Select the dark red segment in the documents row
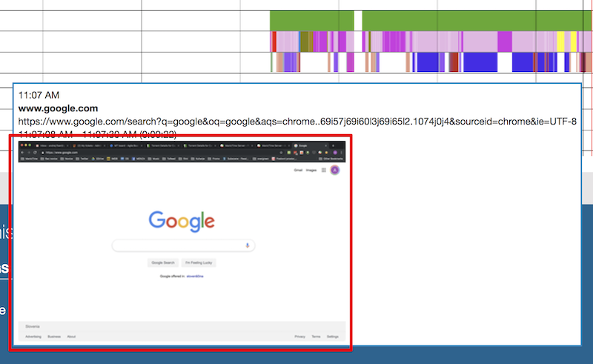 (454, 62)
